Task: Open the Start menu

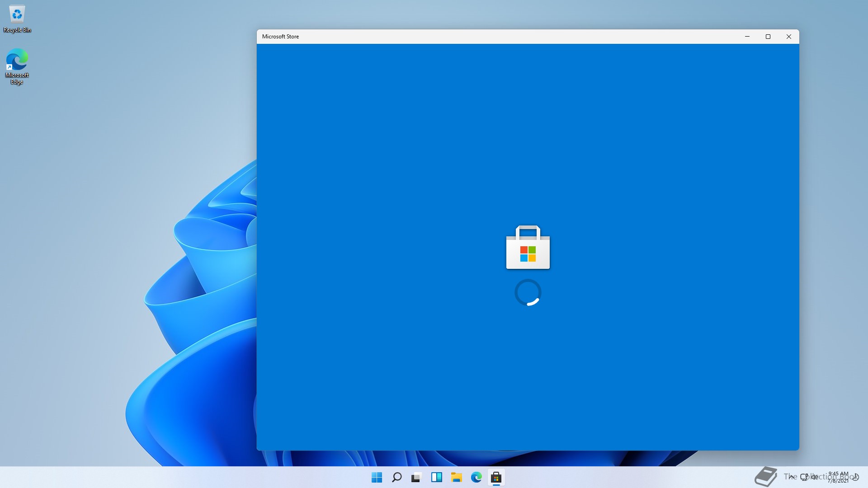Action: tap(377, 477)
